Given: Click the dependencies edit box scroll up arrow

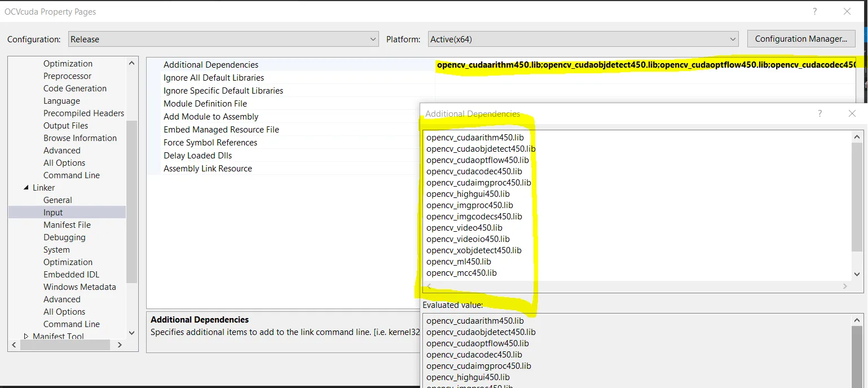Looking at the screenshot, I should pos(857,136).
